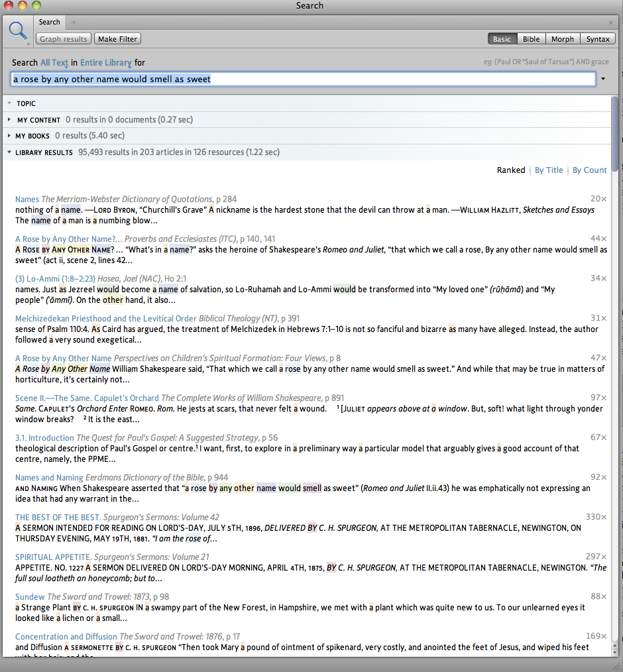Switch to Syntax search mode
Viewport: 623px width, 672px height.
[598, 39]
